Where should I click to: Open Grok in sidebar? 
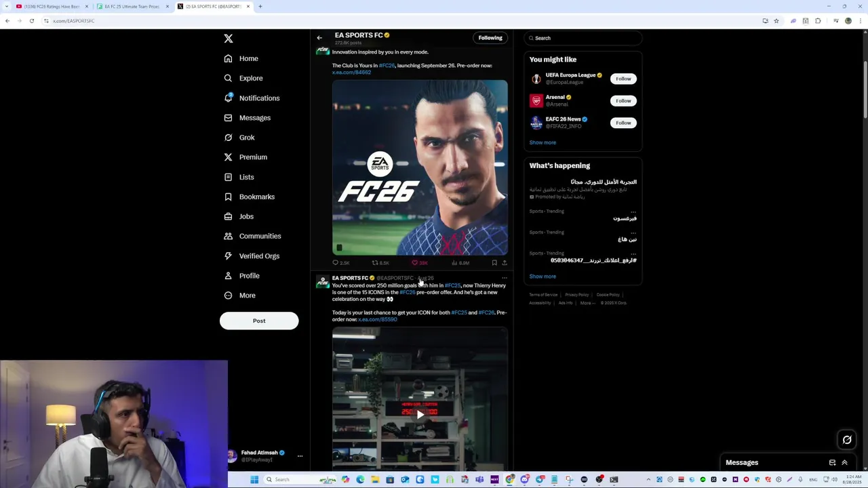(239, 138)
